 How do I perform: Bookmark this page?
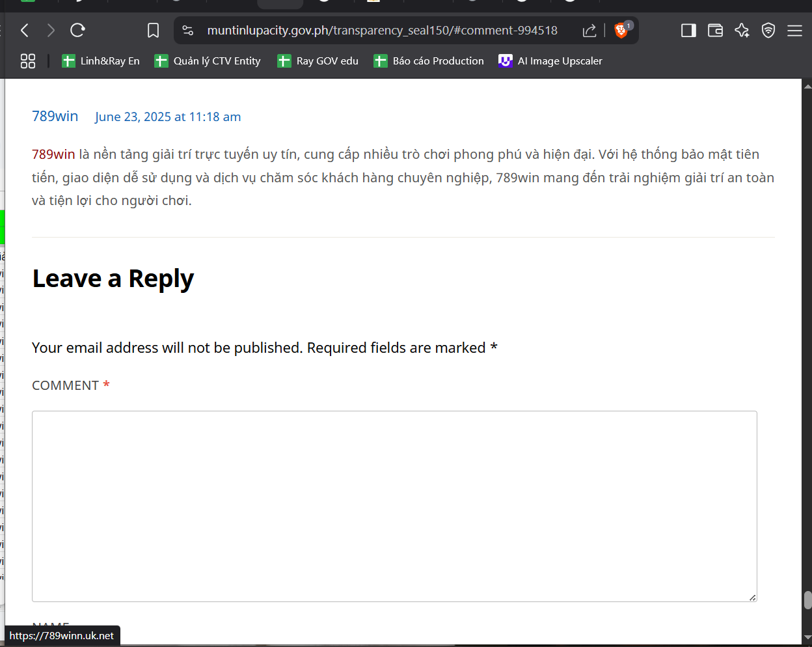[154, 31]
